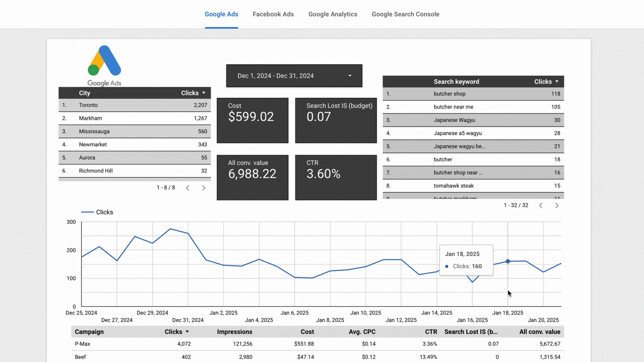Sort by Search keyword column header
This screenshot has width=644, height=362.
pyautogui.click(x=456, y=81)
